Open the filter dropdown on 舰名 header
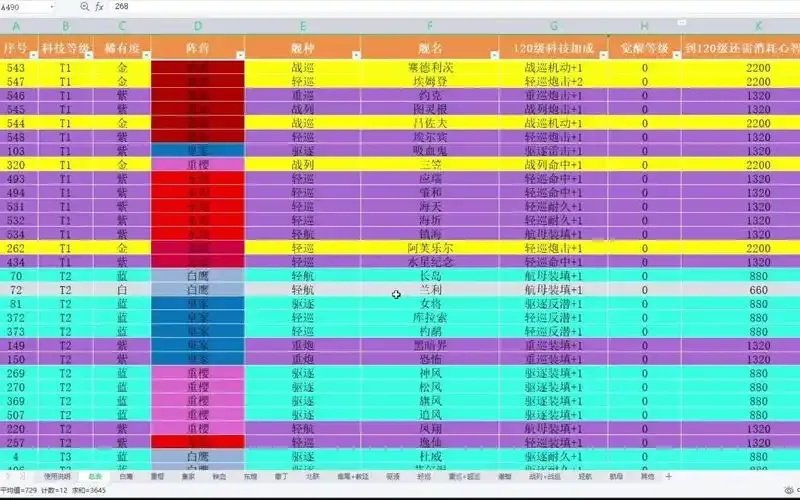Viewport: 800px width, 500px height. pyautogui.click(x=494, y=55)
